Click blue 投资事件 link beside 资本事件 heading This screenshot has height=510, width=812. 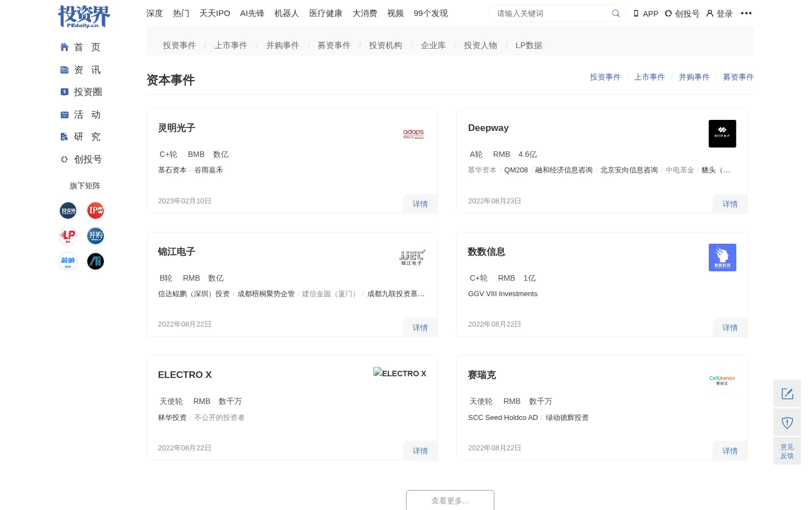coord(605,77)
